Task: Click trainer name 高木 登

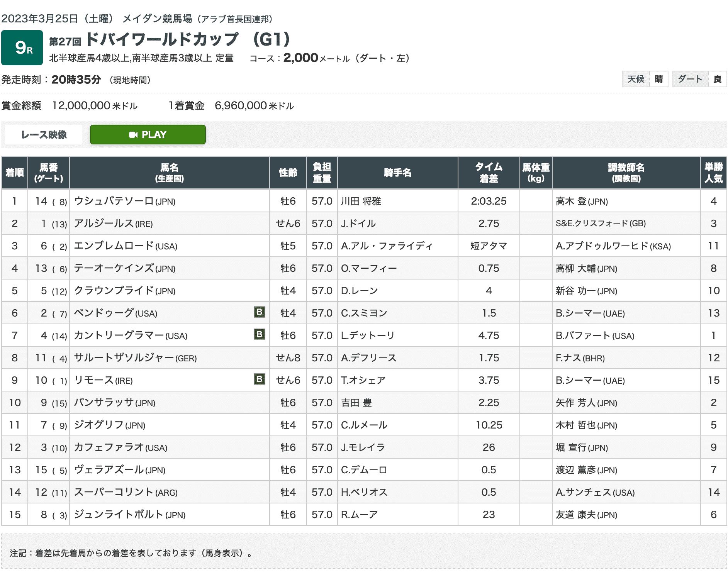Action: [x=571, y=201]
